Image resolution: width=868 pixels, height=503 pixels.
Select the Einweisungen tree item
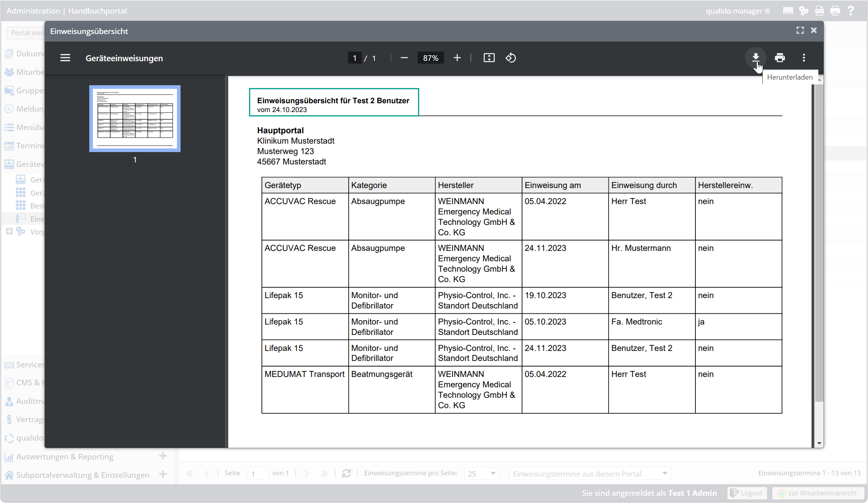point(30,219)
